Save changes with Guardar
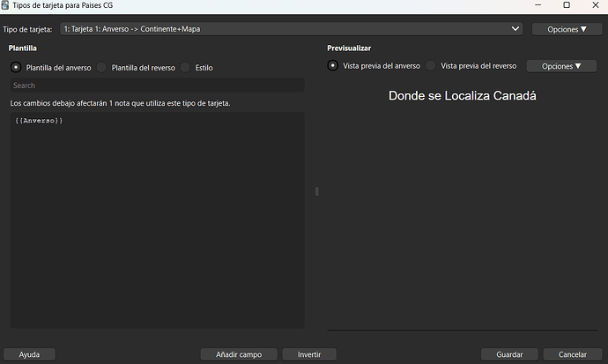The image size is (608, 364). point(509,354)
